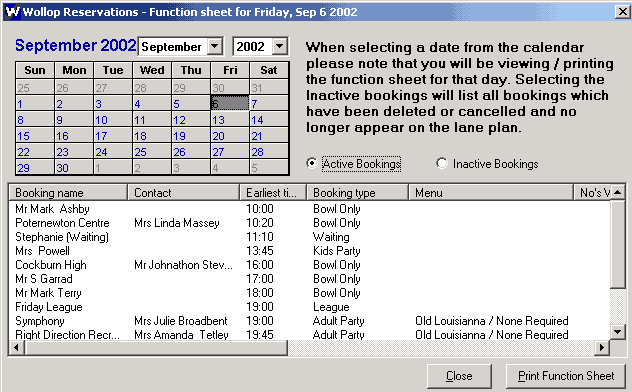Click the horizontal scroll left arrow
This screenshot has width=632, height=392.
click(17, 347)
